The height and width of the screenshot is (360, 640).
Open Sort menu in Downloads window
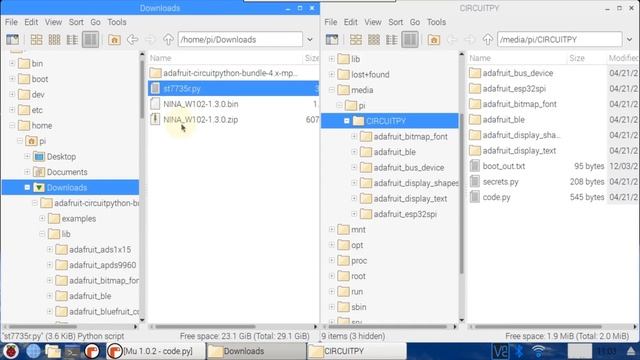[76, 22]
